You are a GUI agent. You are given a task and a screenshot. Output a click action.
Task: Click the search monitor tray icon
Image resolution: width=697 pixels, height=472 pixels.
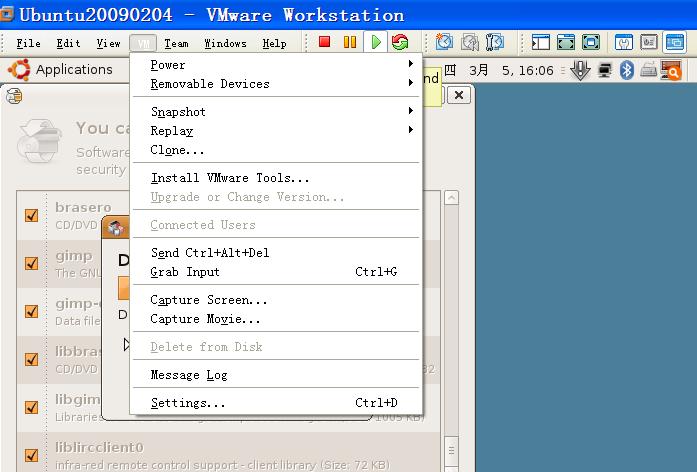671,70
